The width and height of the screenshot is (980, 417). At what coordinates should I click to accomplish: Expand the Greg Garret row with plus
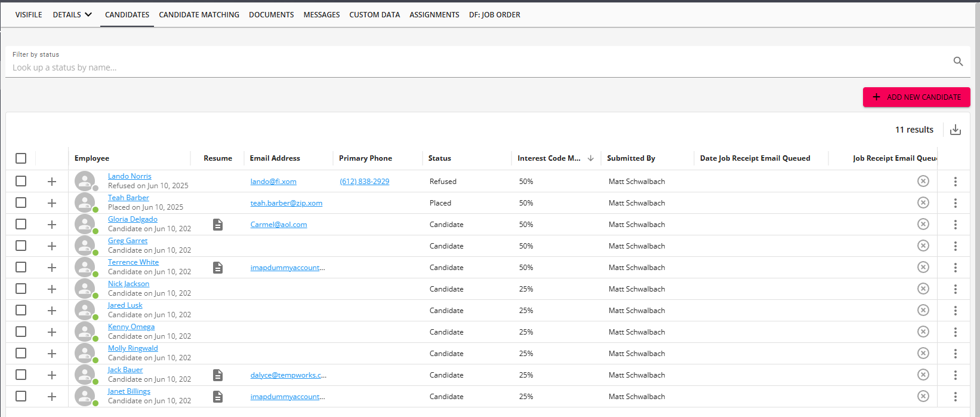pos(52,246)
